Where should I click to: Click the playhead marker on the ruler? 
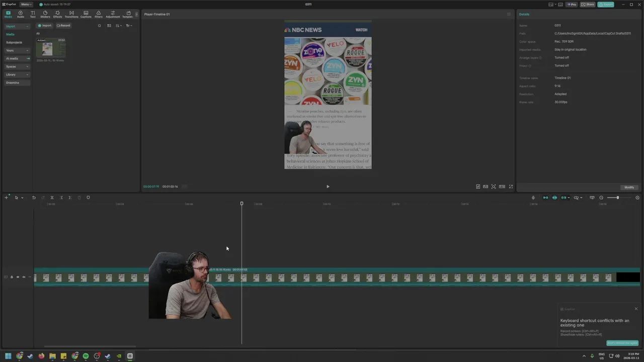click(242, 204)
